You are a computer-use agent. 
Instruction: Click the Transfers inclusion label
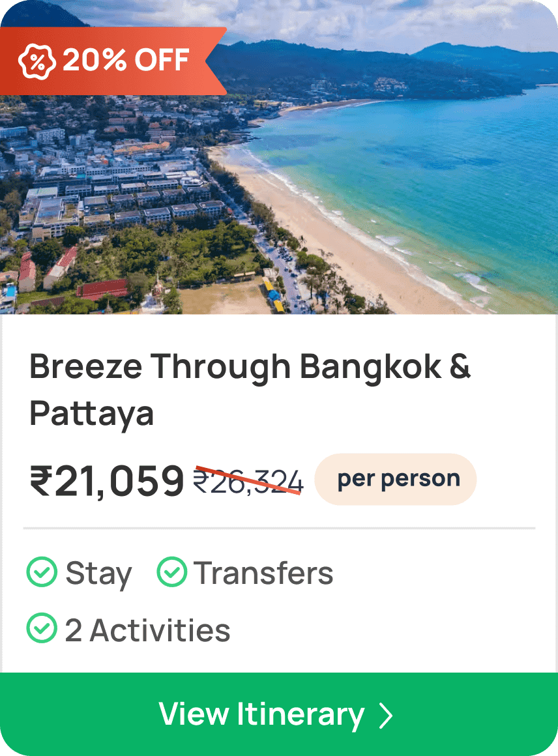click(x=263, y=574)
